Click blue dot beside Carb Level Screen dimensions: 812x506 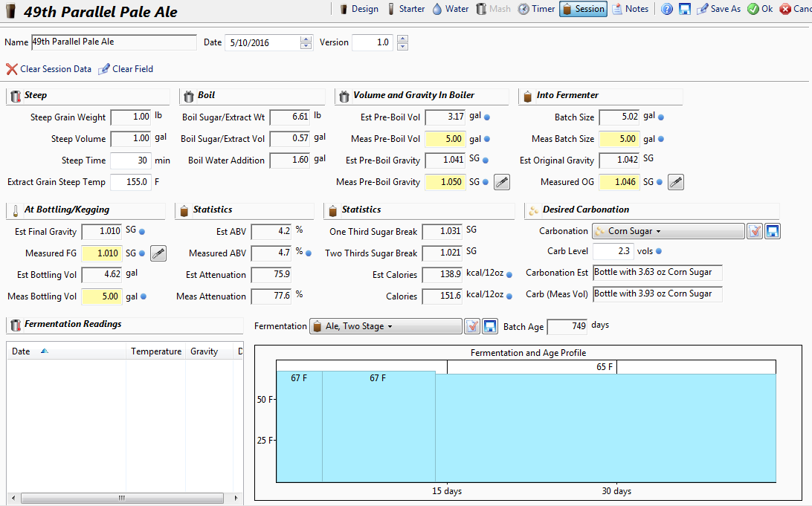coord(659,251)
